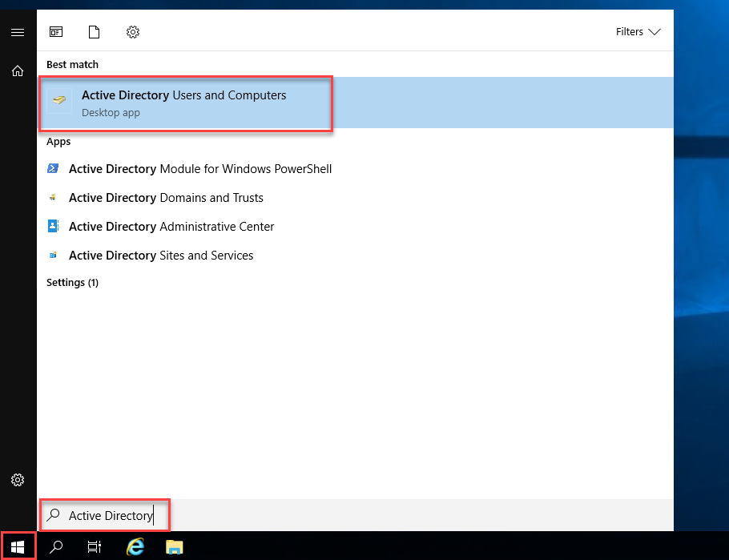The height and width of the screenshot is (560, 729).
Task: Launch Internet Explorer from the taskbar
Action: click(135, 546)
